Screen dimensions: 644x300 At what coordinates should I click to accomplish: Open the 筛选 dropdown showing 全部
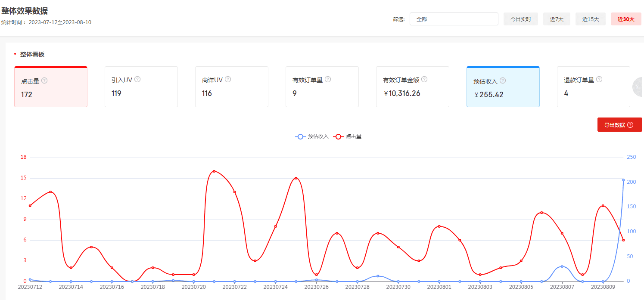click(x=454, y=19)
